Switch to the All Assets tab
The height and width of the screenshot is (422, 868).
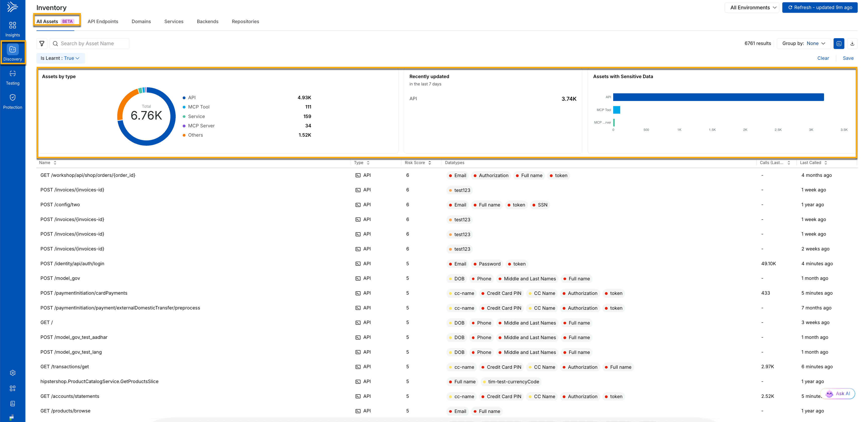pos(55,22)
